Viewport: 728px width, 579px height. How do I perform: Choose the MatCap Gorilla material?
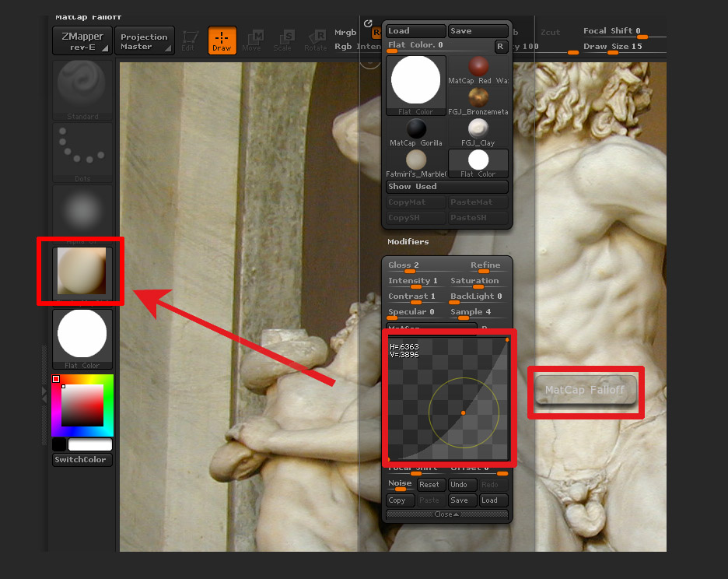(416, 133)
